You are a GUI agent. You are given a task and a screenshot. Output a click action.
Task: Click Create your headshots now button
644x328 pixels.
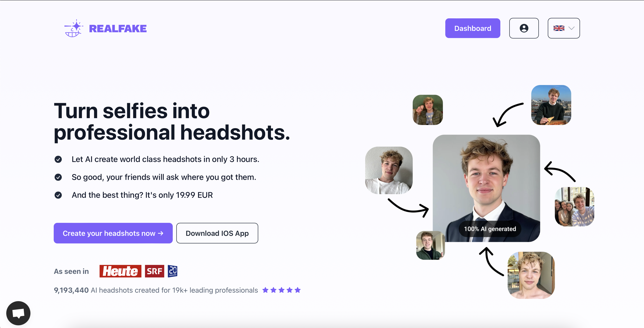[x=113, y=233]
